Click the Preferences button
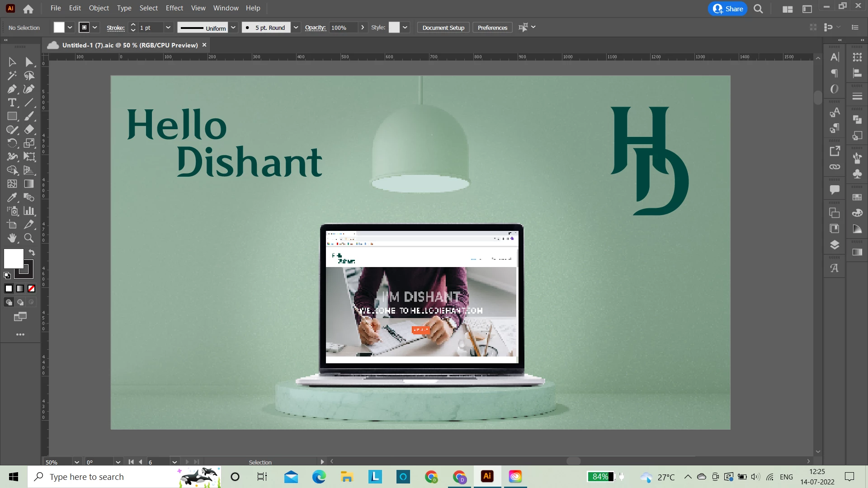 [492, 28]
